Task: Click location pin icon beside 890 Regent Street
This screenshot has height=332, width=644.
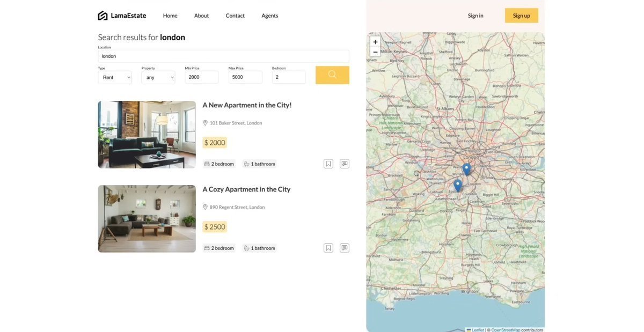Action: pyautogui.click(x=205, y=207)
